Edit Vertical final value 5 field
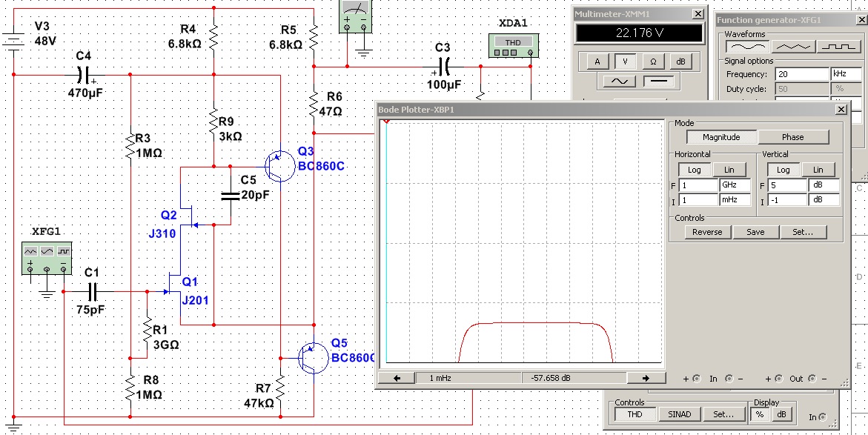The width and height of the screenshot is (868, 435). click(x=787, y=185)
